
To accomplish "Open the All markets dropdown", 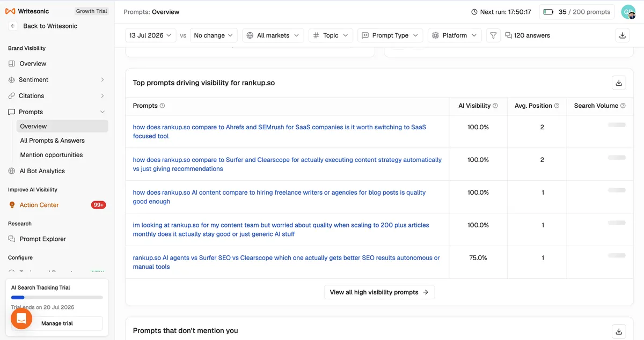I will pyautogui.click(x=273, y=35).
